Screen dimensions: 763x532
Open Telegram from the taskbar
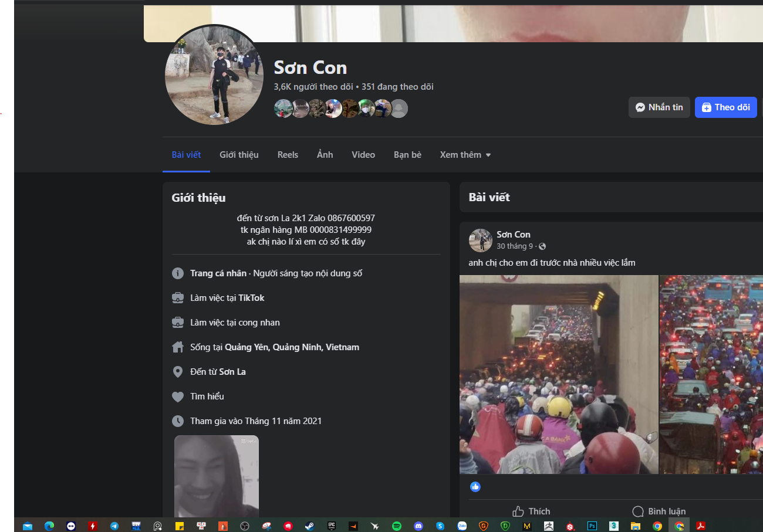(114, 526)
